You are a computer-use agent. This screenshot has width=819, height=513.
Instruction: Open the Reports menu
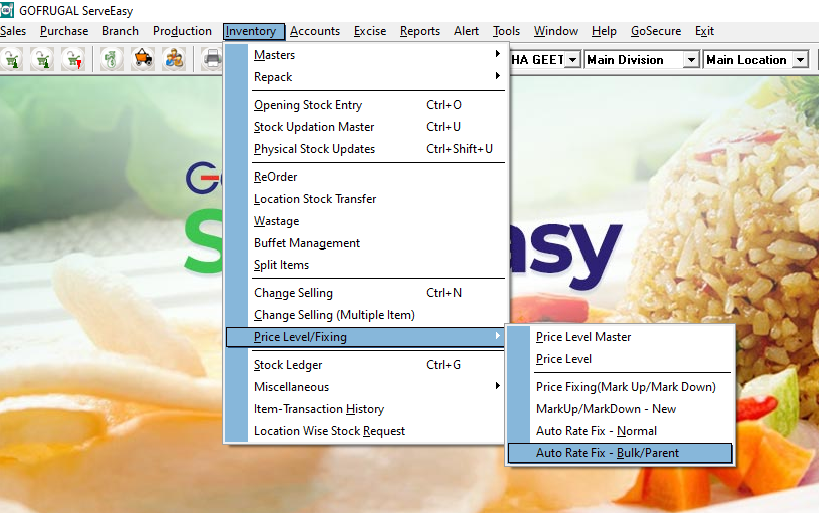click(420, 31)
